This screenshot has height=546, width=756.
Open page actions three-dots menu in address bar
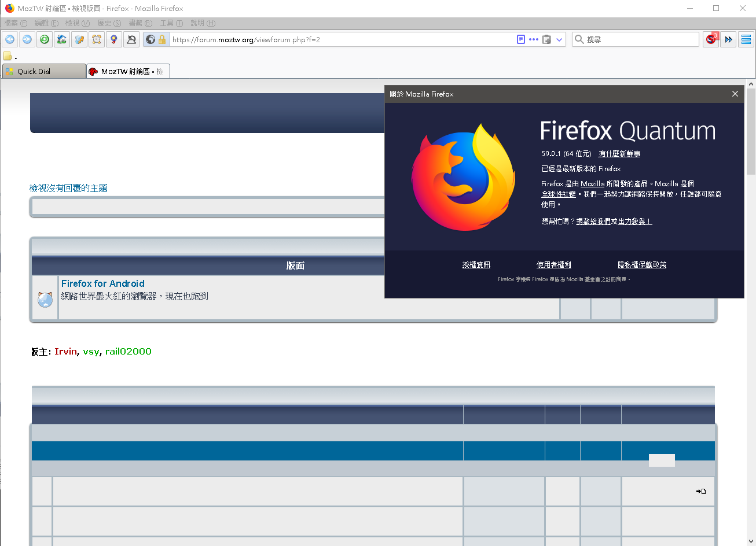pyautogui.click(x=534, y=39)
